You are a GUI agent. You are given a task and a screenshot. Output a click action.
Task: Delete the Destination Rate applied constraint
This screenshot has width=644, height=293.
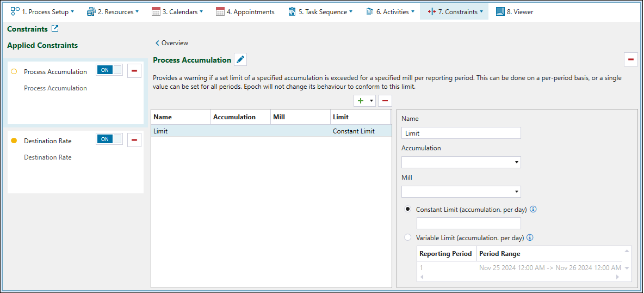pos(134,140)
